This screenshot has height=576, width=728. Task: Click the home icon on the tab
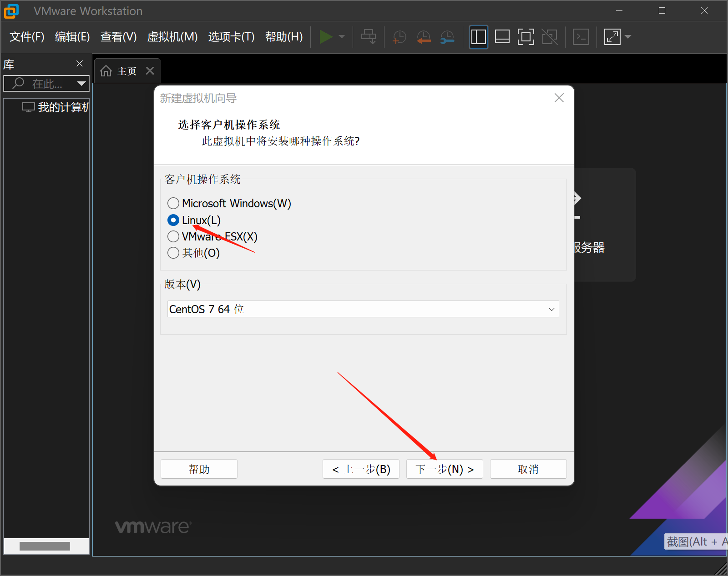[106, 71]
